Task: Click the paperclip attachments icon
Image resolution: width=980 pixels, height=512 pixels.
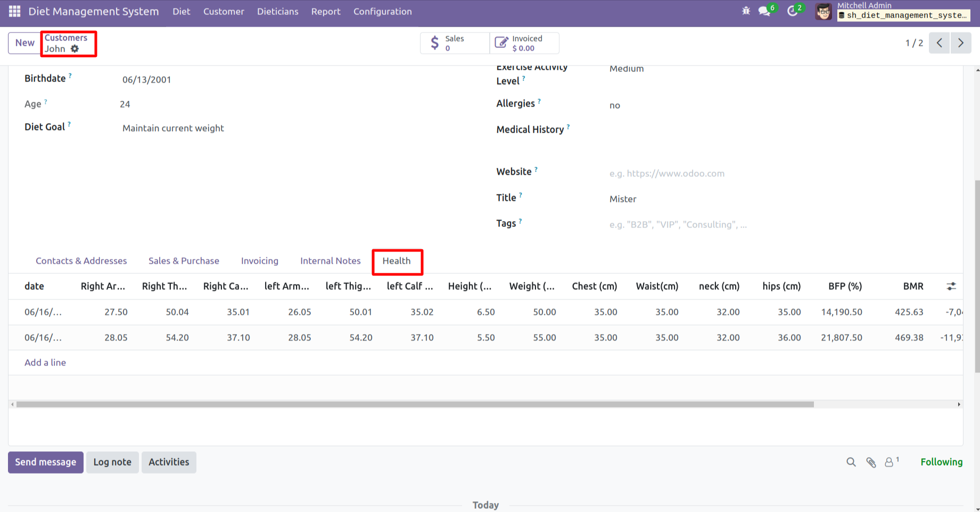Action: tap(871, 462)
